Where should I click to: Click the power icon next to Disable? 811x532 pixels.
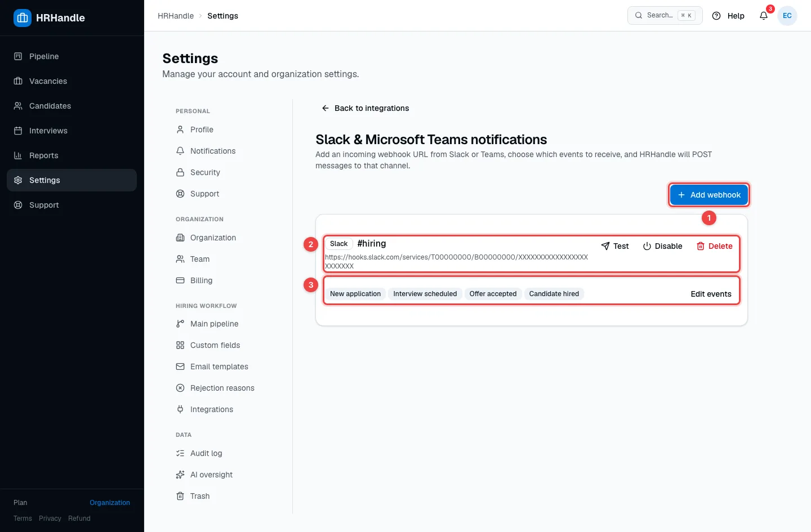pyautogui.click(x=647, y=246)
